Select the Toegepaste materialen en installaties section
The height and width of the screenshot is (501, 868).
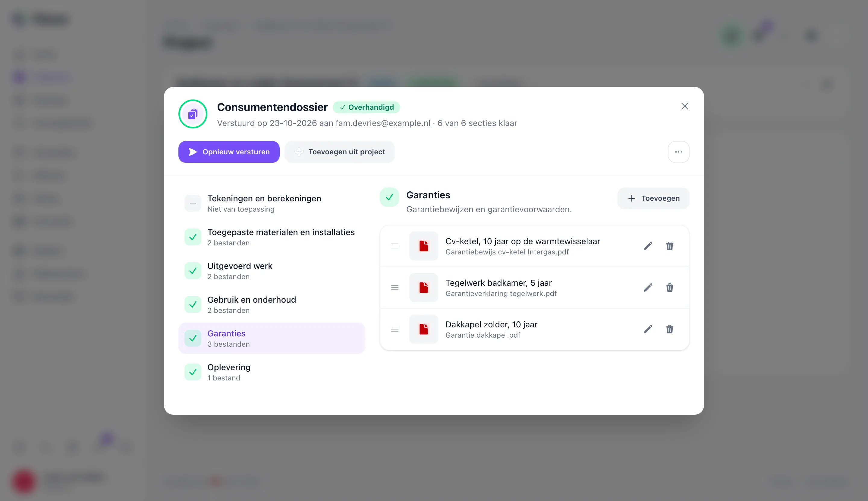coord(272,237)
